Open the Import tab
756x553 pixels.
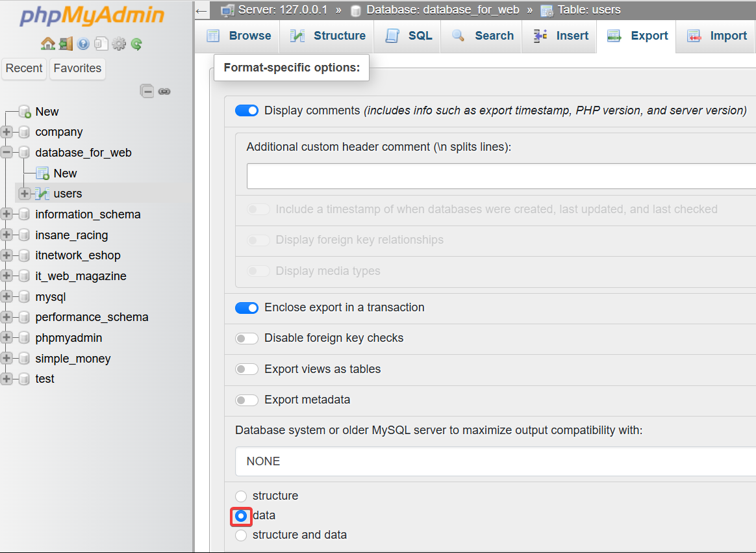click(x=716, y=36)
